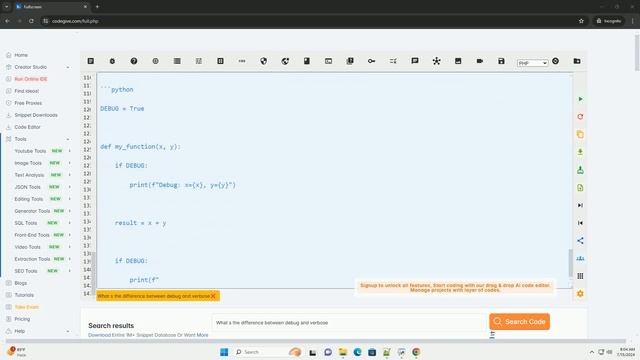This screenshot has height=360, width=640.
Task: Click the hub star-shaped icon in toolbar
Action: pyautogui.click(x=436, y=61)
